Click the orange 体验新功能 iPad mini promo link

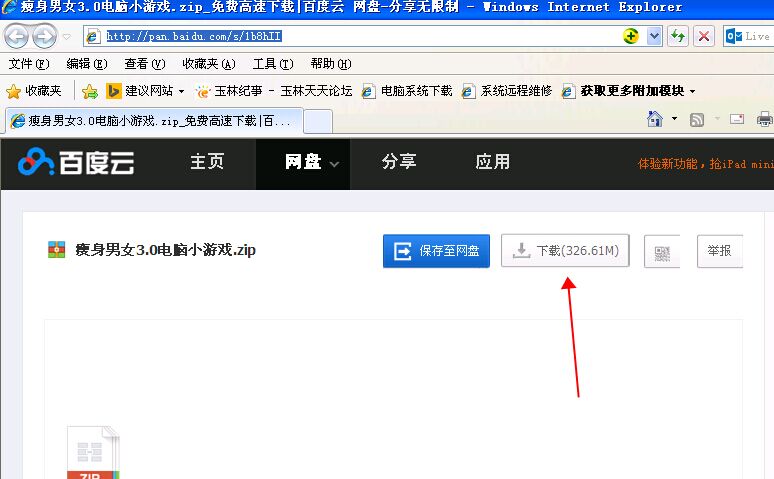pos(706,164)
